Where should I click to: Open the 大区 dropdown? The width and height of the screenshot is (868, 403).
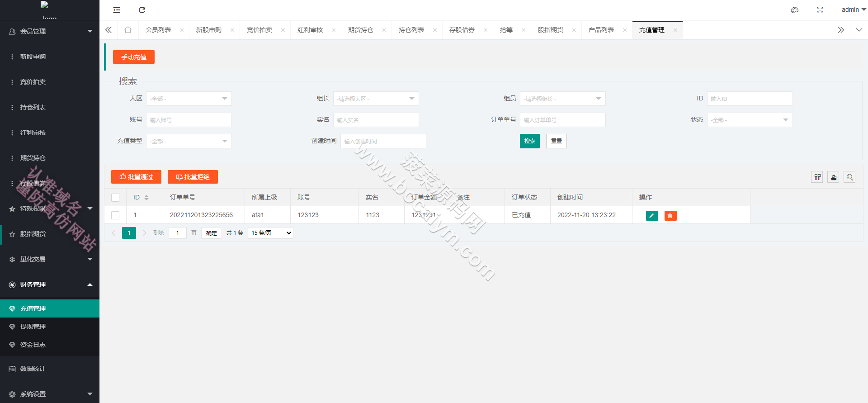coord(189,99)
